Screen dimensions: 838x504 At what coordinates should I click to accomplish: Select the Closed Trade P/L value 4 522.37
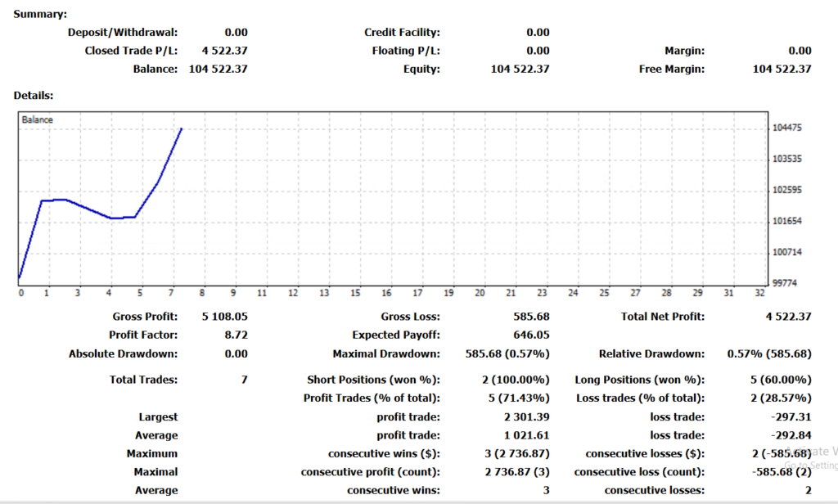[224, 51]
